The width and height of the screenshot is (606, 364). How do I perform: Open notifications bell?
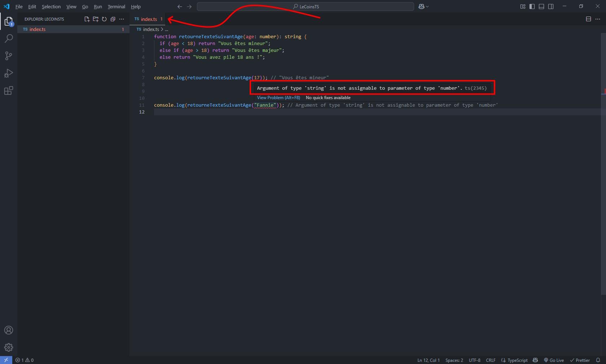point(598,360)
